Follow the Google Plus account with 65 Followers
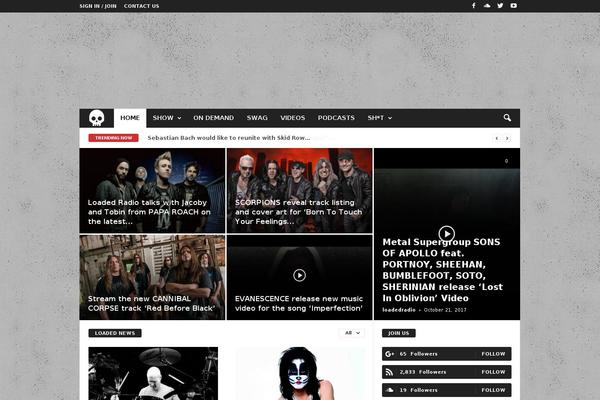Viewport: 600px width, 400px height. click(x=493, y=354)
